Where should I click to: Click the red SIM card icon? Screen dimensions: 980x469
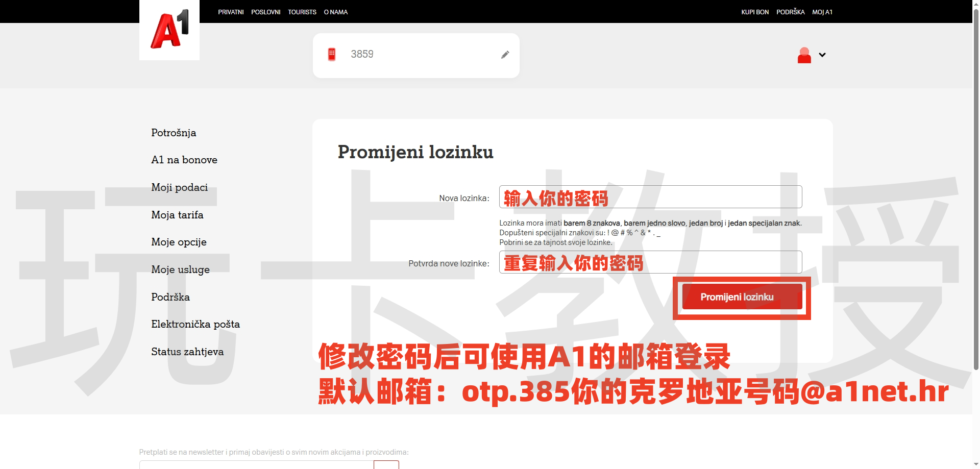pos(332,54)
